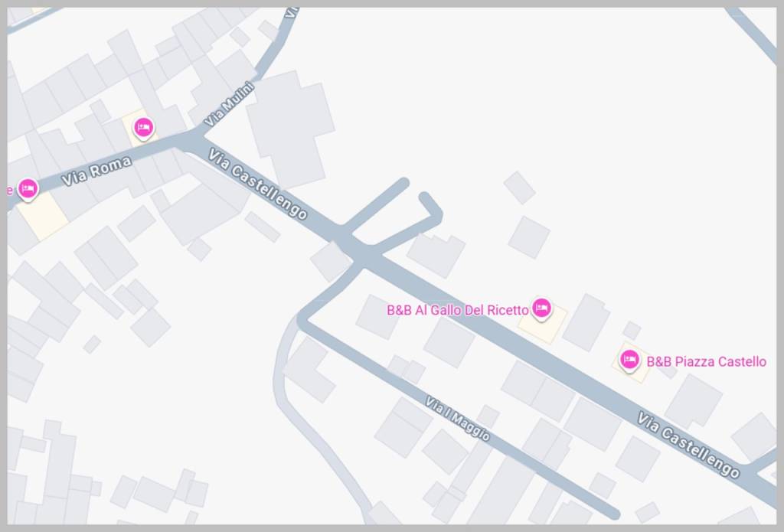
Task: Click the Via Roma and Via Mulini junction
Action: click(x=194, y=136)
